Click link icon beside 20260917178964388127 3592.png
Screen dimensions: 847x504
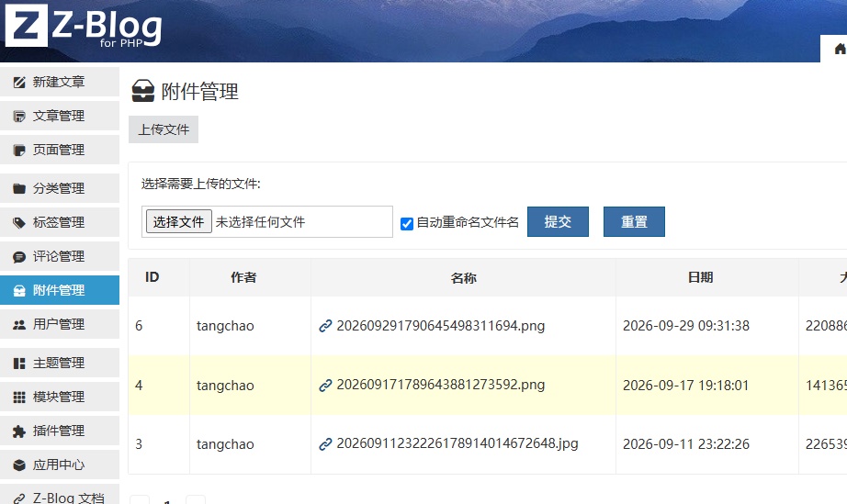pos(325,386)
